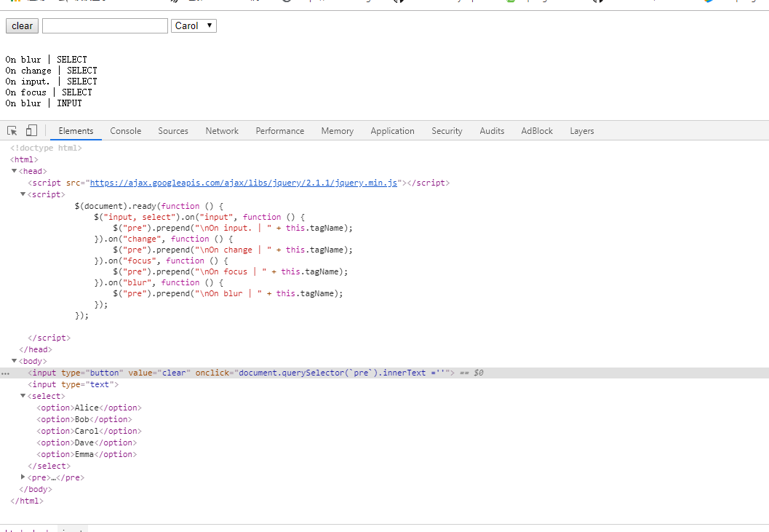
Task: Select the closing html tag row
Action: [27, 501]
